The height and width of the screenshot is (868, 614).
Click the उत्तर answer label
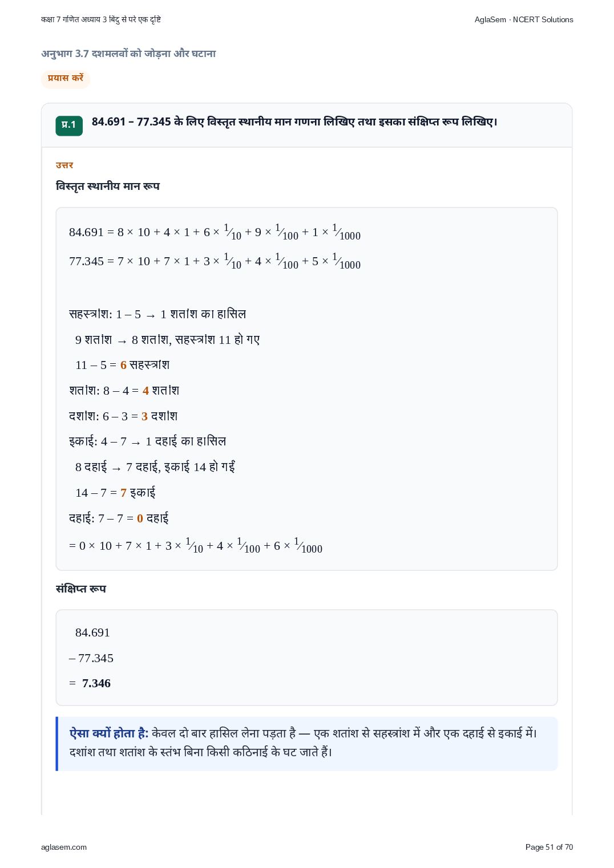click(64, 165)
